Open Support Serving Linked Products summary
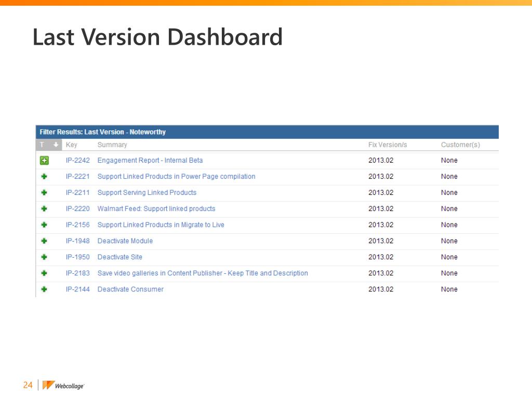 (147, 192)
